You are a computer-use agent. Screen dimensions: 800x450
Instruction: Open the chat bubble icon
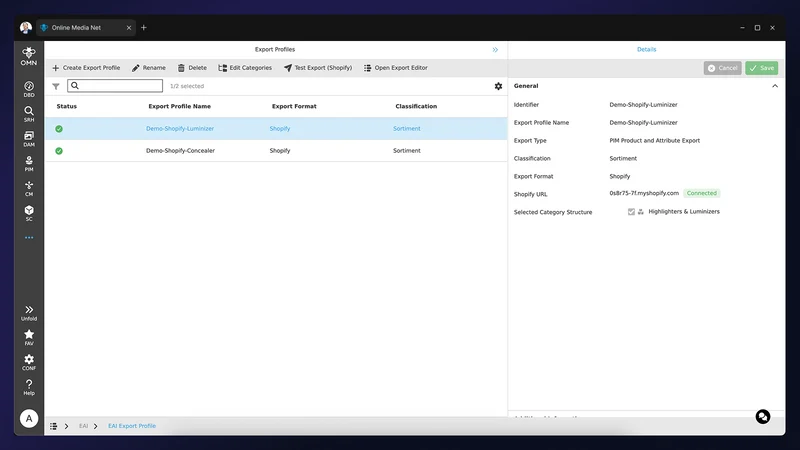click(763, 417)
